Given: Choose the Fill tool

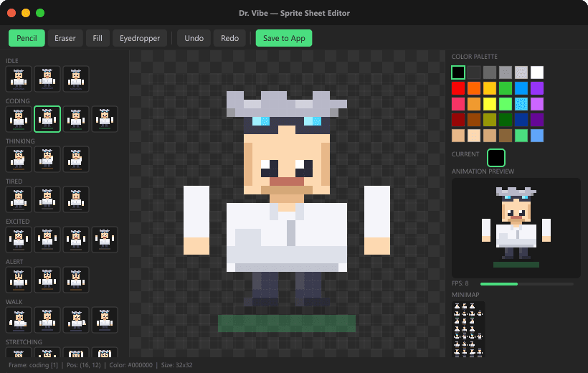Looking at the screenshot, I should coord(98,38).
